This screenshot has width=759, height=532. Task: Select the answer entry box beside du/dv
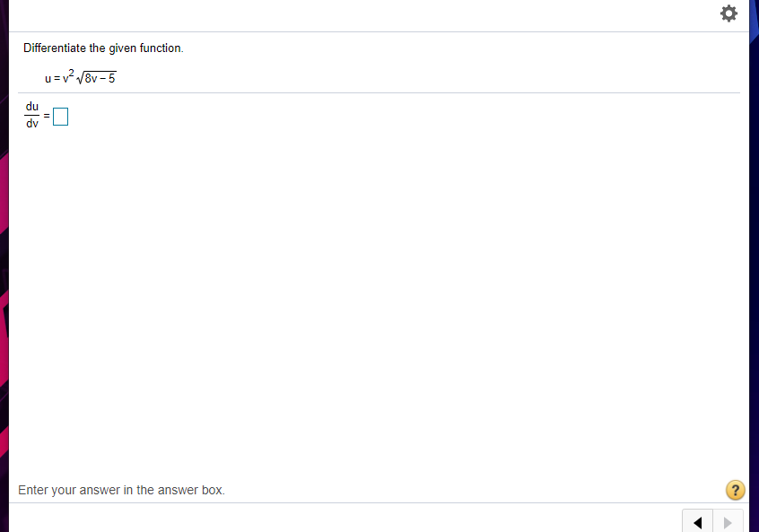pos(59,116)
